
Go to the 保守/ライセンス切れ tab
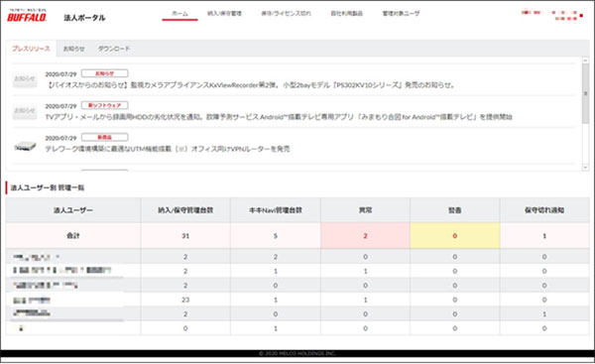286,13
